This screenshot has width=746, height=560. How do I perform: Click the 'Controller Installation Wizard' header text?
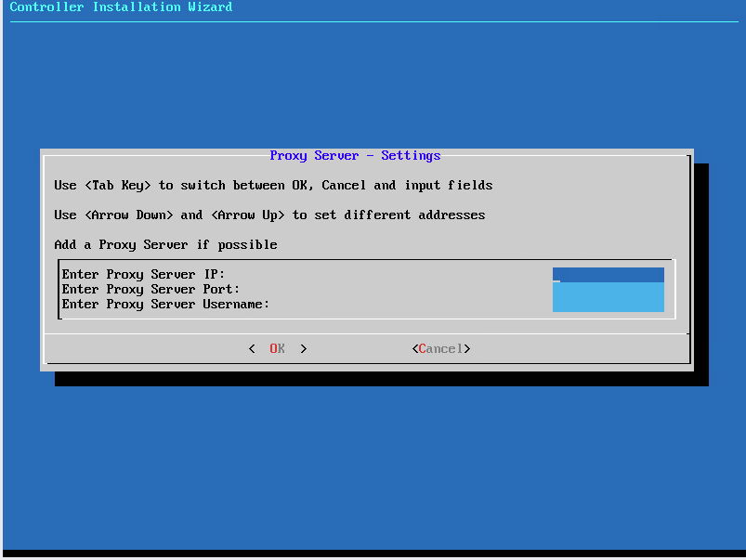(x=121, y=7)
